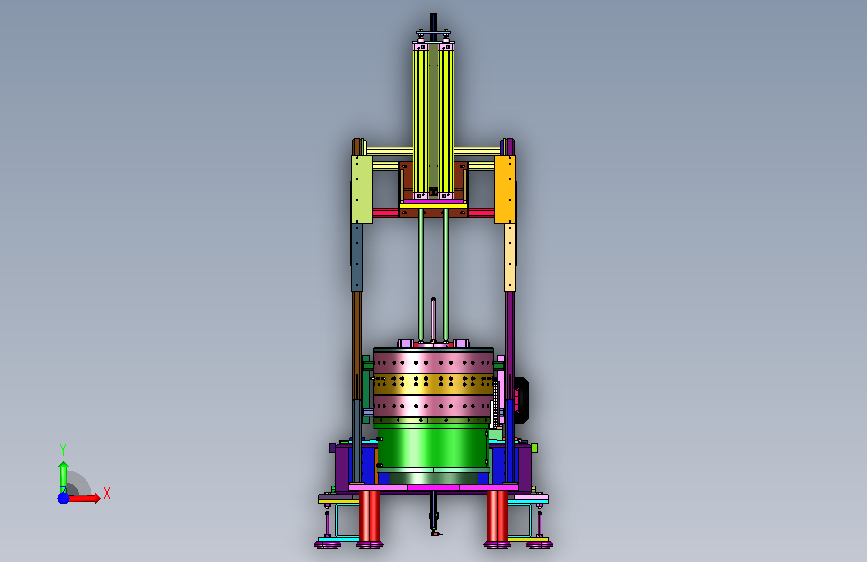Select the black rod atop the yellow cylinder

(433, 26)
